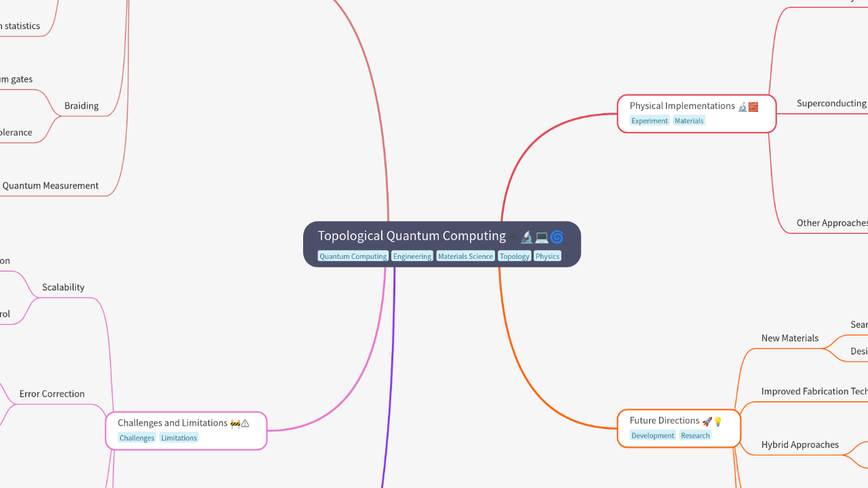The width and height of the screenshot is (868, 488).
Task: Click the microscope emoji in central node
Action: [x=527, y=237]
